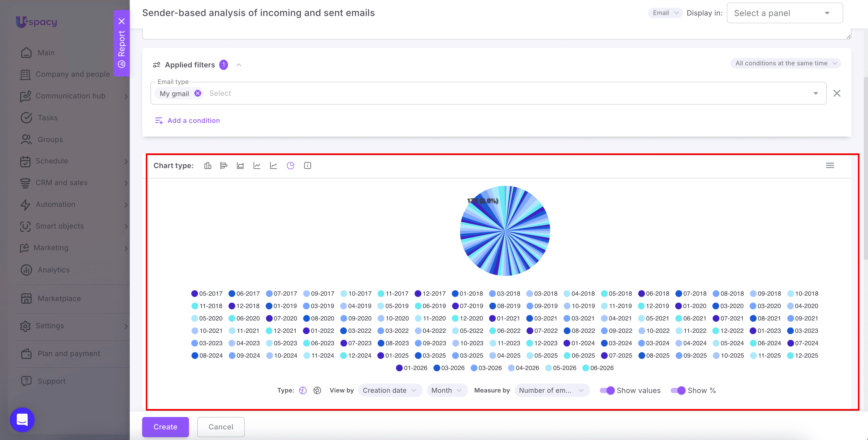Click the applied filters count badge
The height and width of the screenshot is (440, 868).
(223, 65)
